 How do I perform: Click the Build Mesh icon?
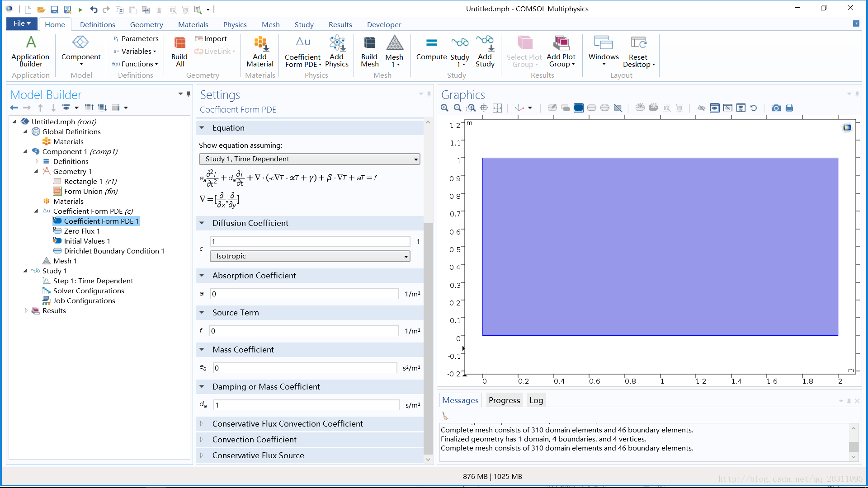pos(369,42)
